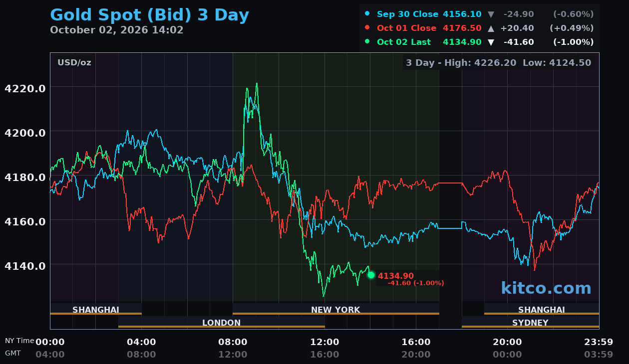Click the GMT 16:00 tick label
This screenshot has width=629, height=364.
point(324,355)
